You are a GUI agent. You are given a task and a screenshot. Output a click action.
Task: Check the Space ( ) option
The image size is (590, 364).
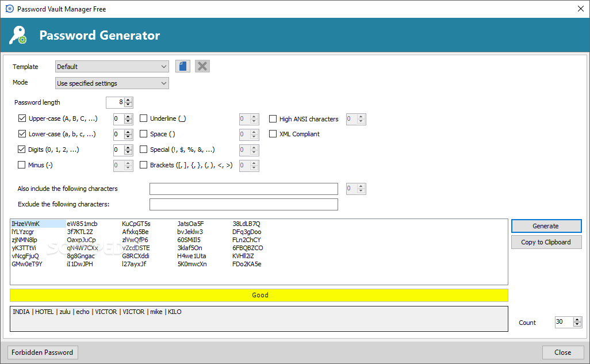click(x=143, y=133)
